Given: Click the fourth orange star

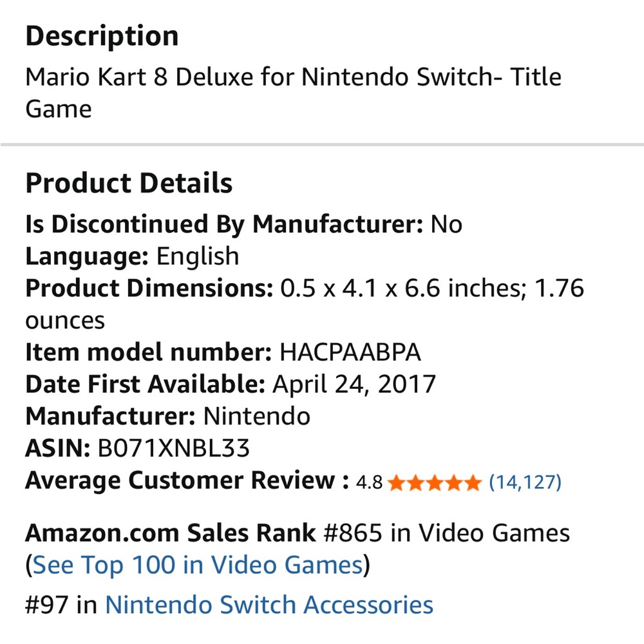Looking at the screenshot, I should (x=454, y=482).
